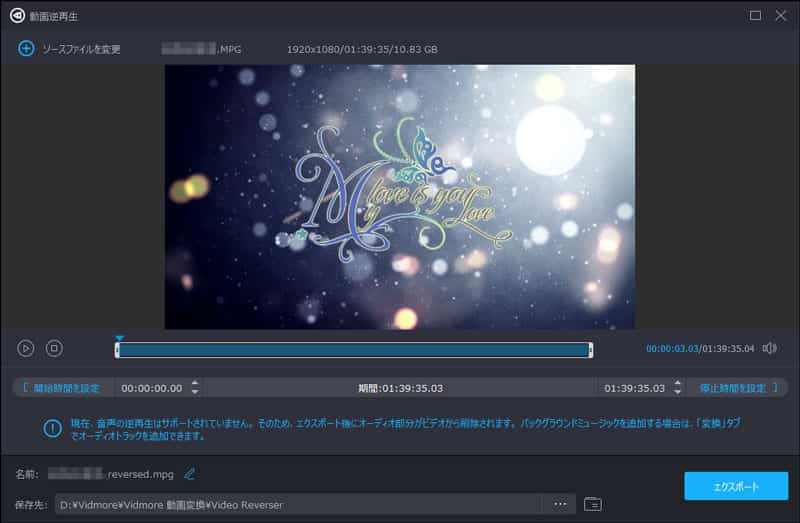Image resolution: width=800 pixels, height=523 pixels.
Task: Close the 動画逆再生 window
Action: [781, 16]
